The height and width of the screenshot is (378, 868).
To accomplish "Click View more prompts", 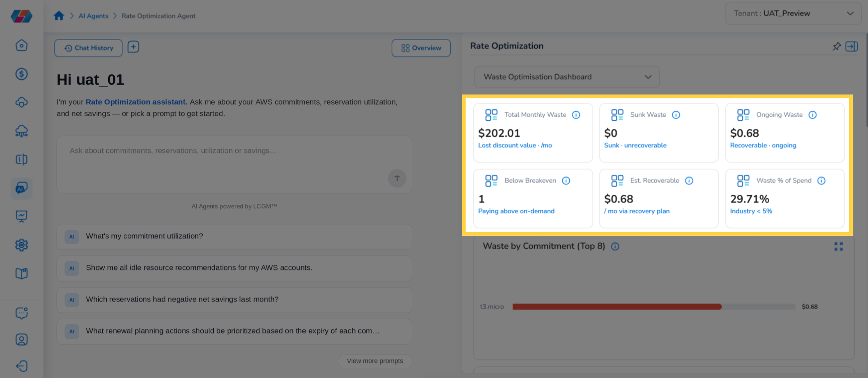I will (375, 361).
